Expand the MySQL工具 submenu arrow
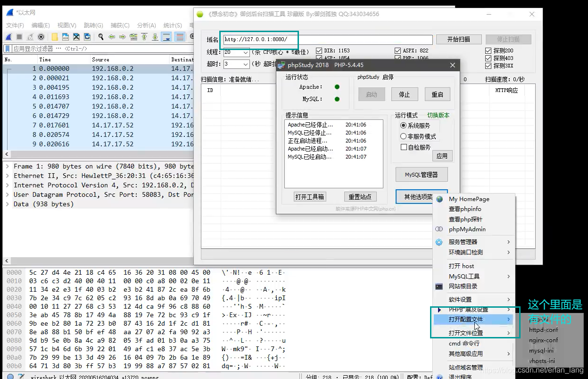Image resolution: width=588 pixels, height=379 pixels. (x=509, y=276)
